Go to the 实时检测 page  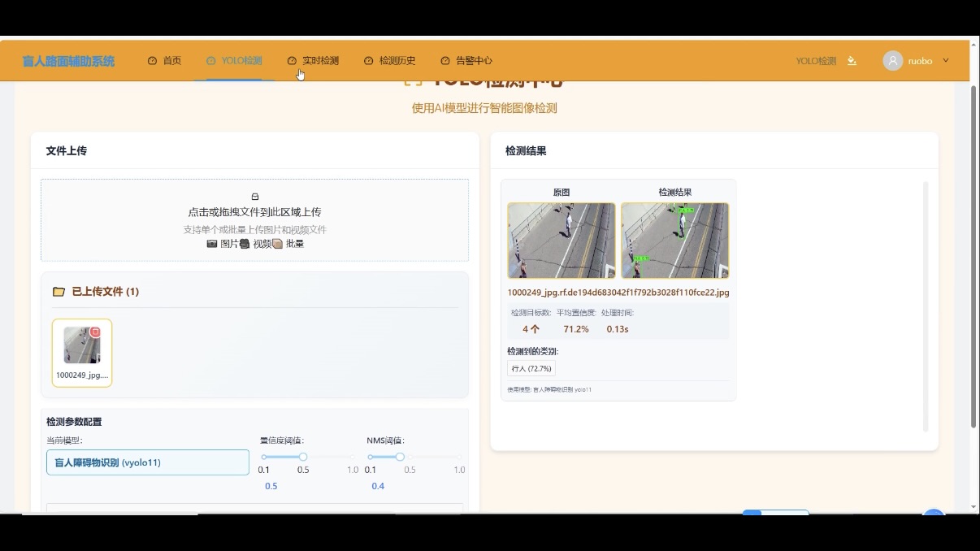[313, 61]
